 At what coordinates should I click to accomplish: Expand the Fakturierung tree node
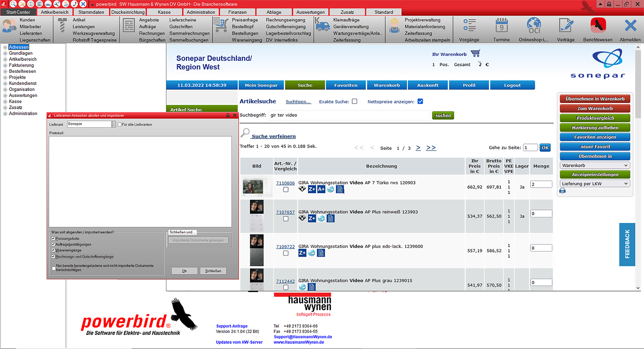(x=5, y=65)
